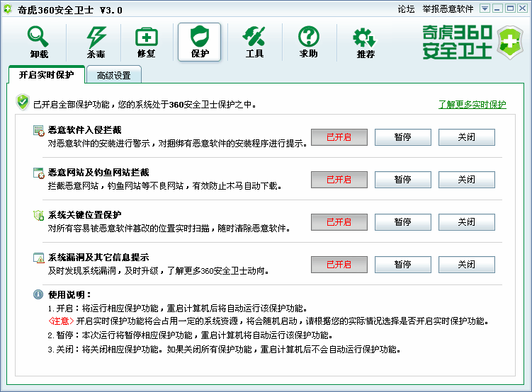
Task: Click the green shield status icon
Action: tap(23, 102)
